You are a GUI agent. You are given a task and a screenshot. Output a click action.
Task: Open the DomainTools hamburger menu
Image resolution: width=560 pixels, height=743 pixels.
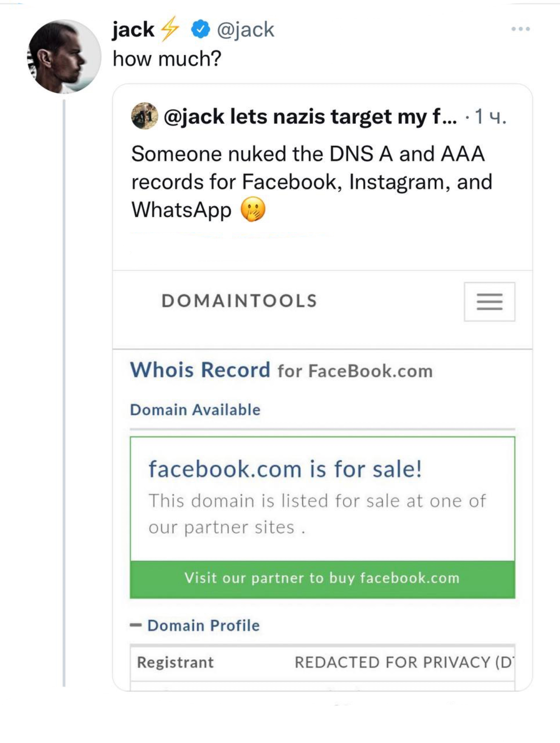coord(489,302)
